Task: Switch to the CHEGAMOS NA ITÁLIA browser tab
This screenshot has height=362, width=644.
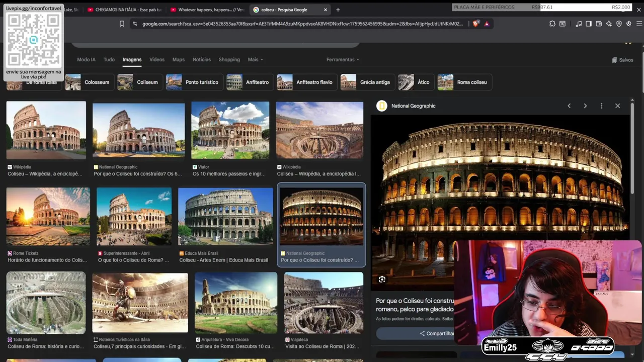Action: click(124, 10)
